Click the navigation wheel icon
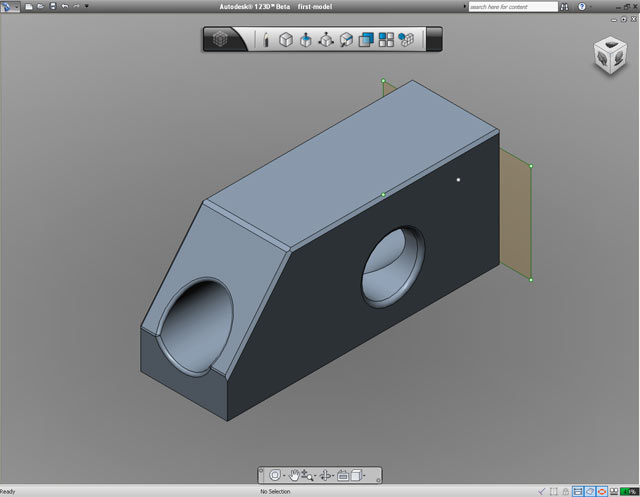This screenshot has width=640, height=497. click(275, 475)
